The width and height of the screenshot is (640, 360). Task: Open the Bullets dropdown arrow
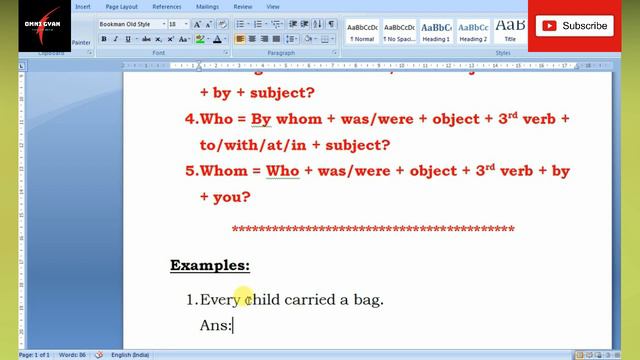click(x=248, y=24)
